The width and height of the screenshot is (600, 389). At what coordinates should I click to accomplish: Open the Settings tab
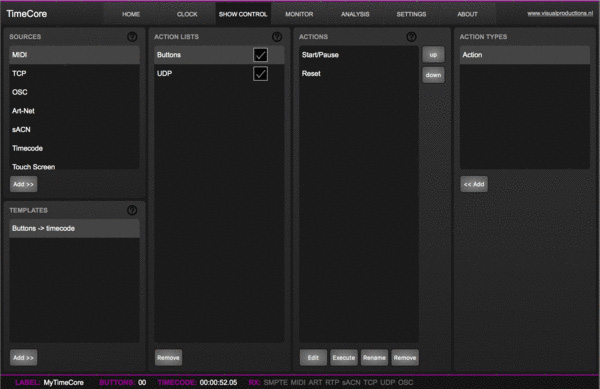pyautogui.click(x=411, y=14)
